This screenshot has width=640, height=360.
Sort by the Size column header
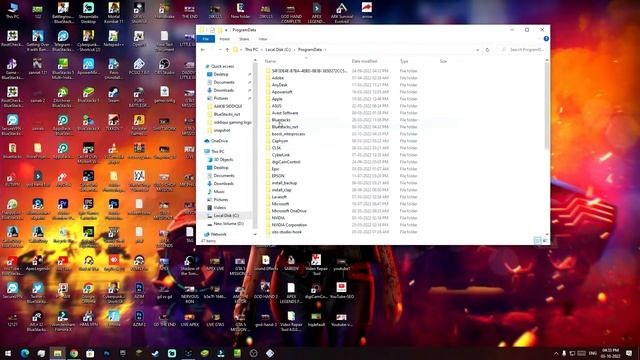point(443,61)
